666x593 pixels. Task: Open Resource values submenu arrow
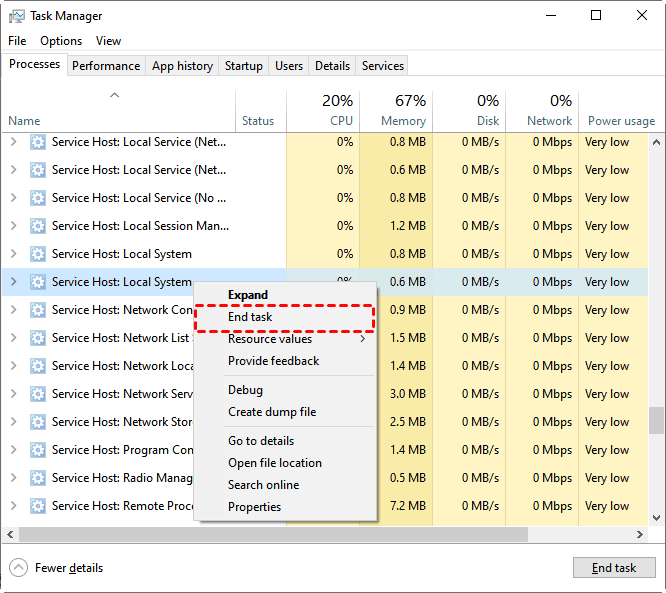362,339
